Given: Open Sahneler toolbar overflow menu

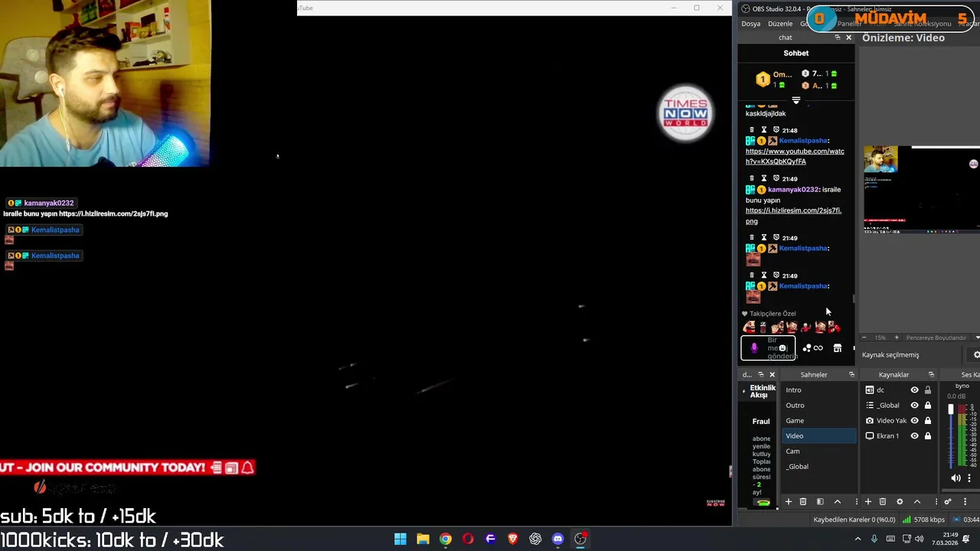Looking at the screenshot, I should point(856,502).
